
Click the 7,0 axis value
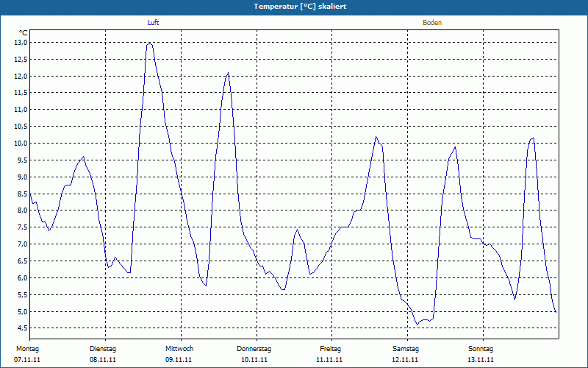coord(23,244)
